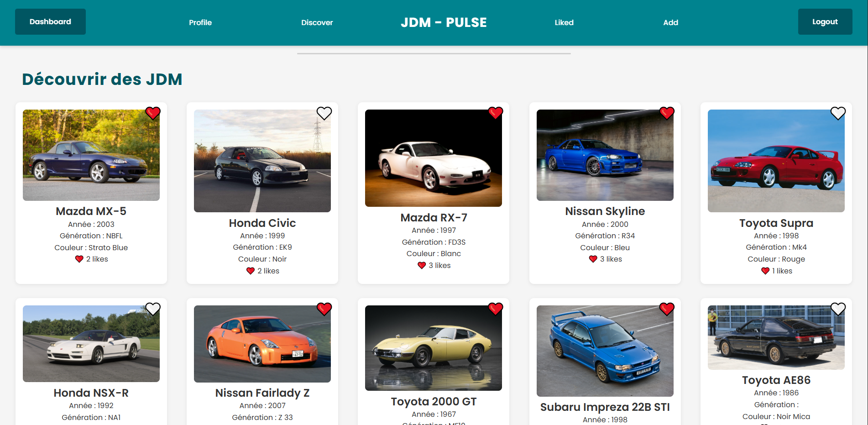Go to the Profile page
This screenshot has width=868, height=425.
[200, 22]
